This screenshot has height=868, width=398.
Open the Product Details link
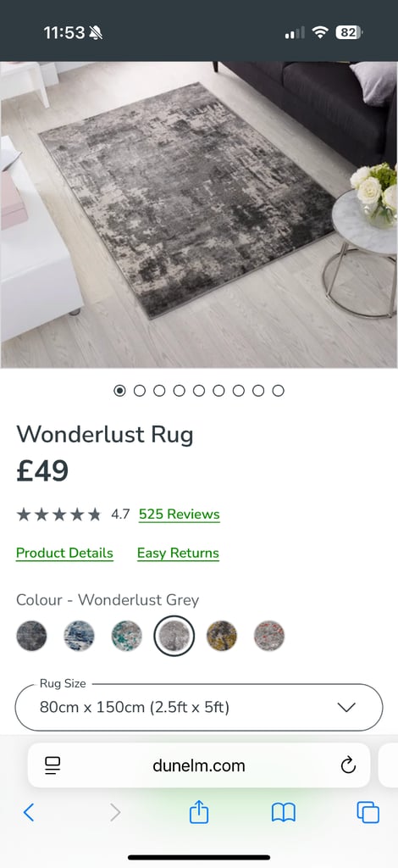[64, 553]
